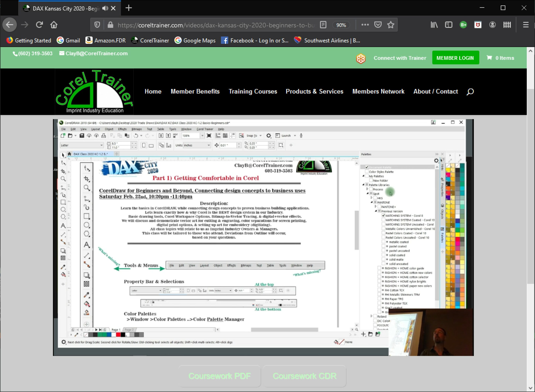Expand the Process node triangle
The height and width of the screenshot is (392, 535).
click(x=367, y=189)
